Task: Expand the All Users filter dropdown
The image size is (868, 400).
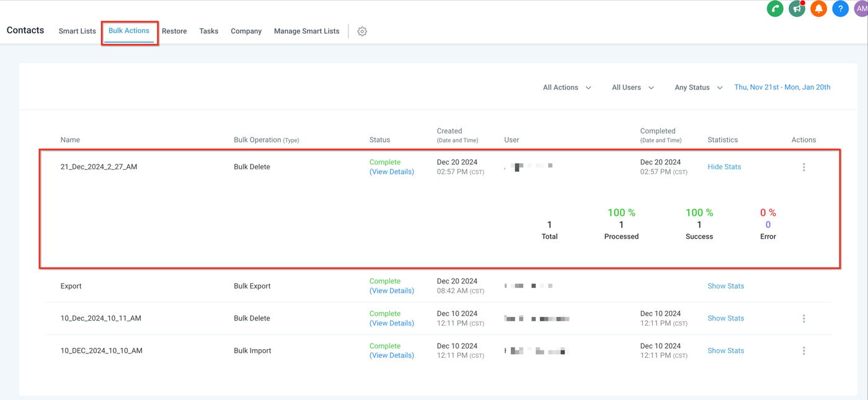Action: click(x=632, y=87)
